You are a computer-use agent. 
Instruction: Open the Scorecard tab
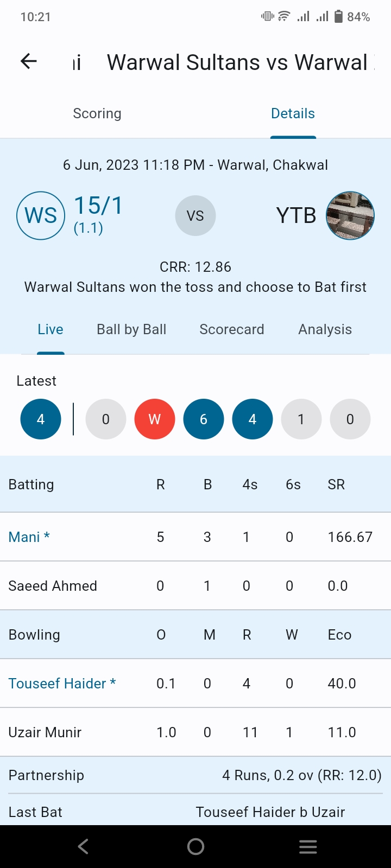[x=232, y=329]
